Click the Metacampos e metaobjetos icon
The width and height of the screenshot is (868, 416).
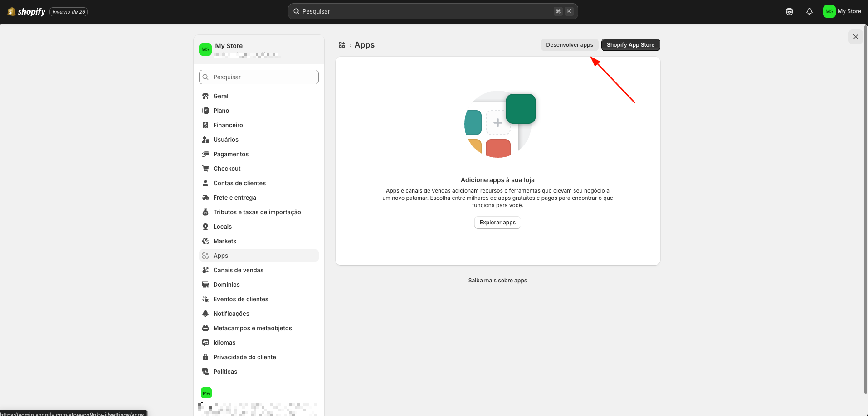tap(205, 328)
